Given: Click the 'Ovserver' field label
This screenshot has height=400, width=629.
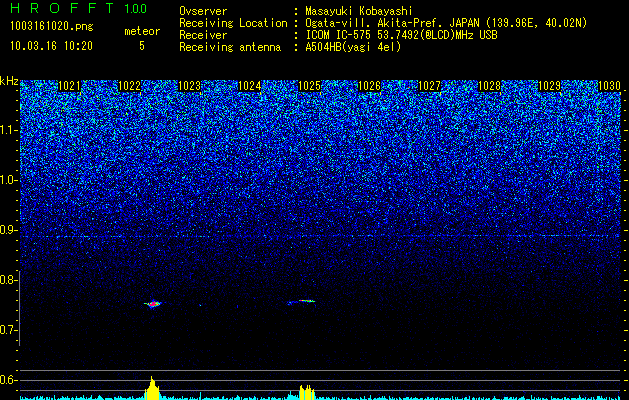Looking at the screenshot, I should coord(203,11).
